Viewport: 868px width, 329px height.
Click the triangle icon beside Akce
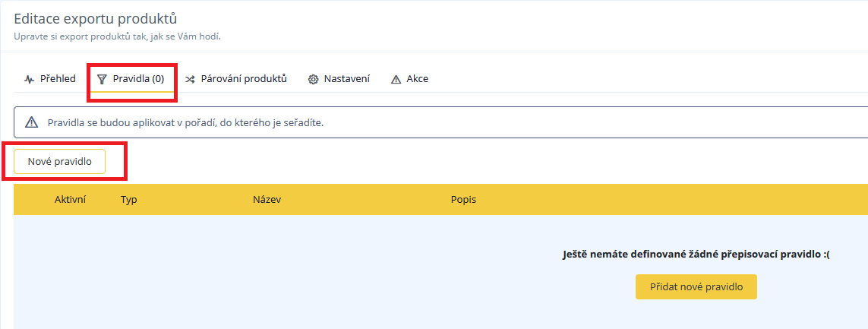point(395,79)
